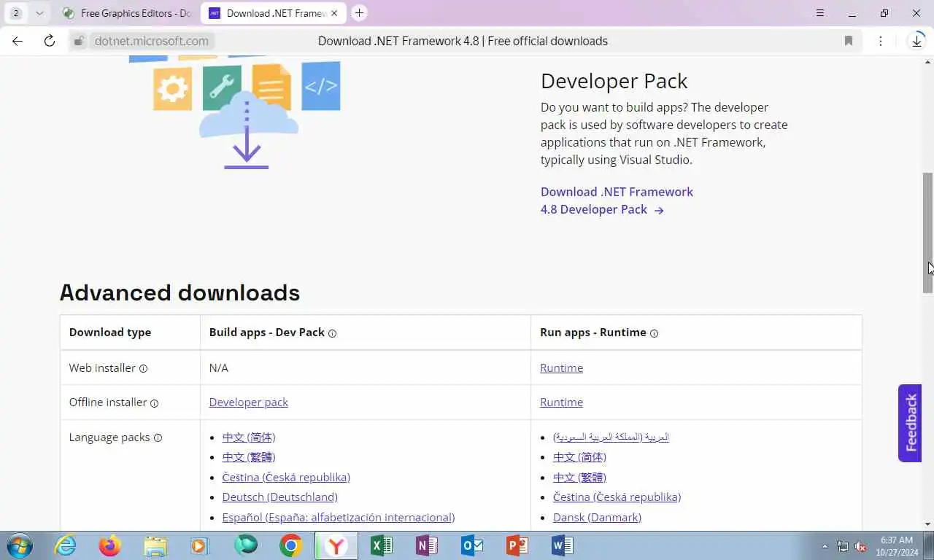Screen dimensions: 934x560
Task: Open the green globe browser taskbar icon
Action: pos(246,545)
